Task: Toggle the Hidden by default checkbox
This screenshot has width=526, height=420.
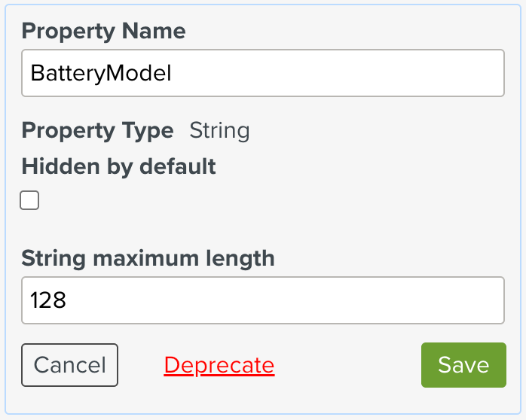Action: (x=29, y=200)
